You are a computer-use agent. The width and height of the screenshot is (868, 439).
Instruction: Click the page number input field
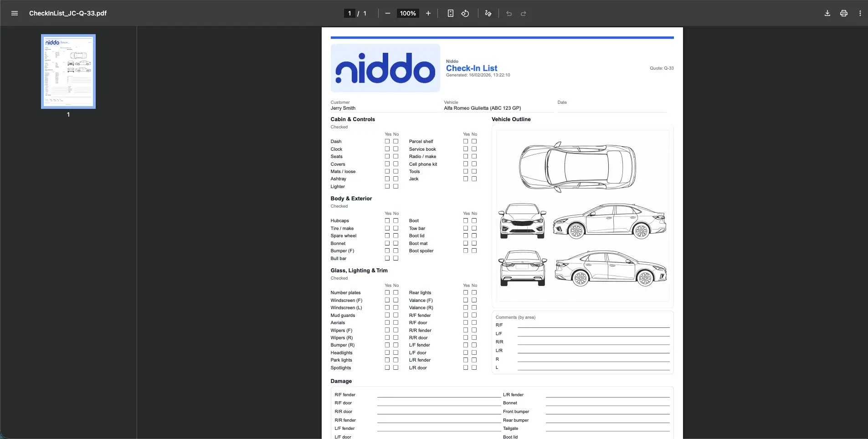pos(349,13)
